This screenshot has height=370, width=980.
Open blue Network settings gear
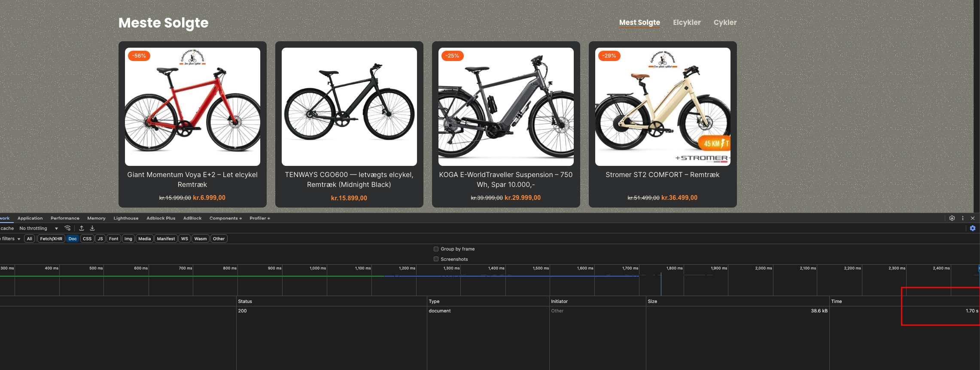pos(973,228)
